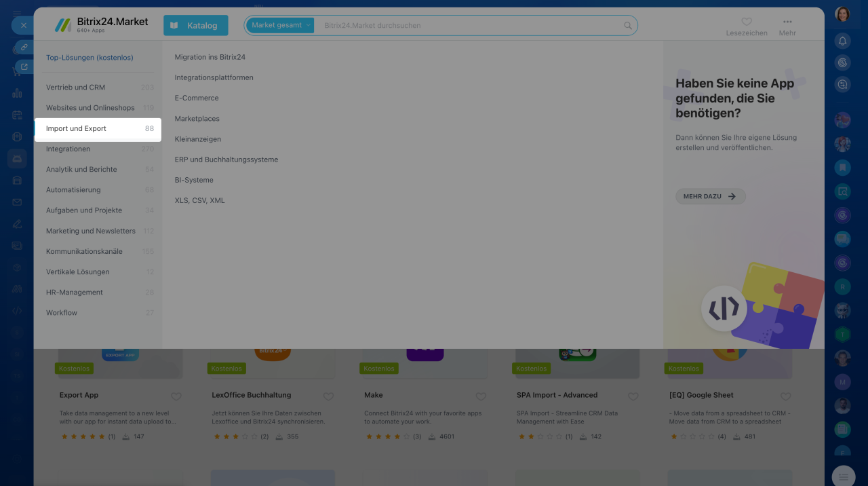
Task: Select Marketing und Newsletters category
Action: pyautogui.click(x=100, y=231)
